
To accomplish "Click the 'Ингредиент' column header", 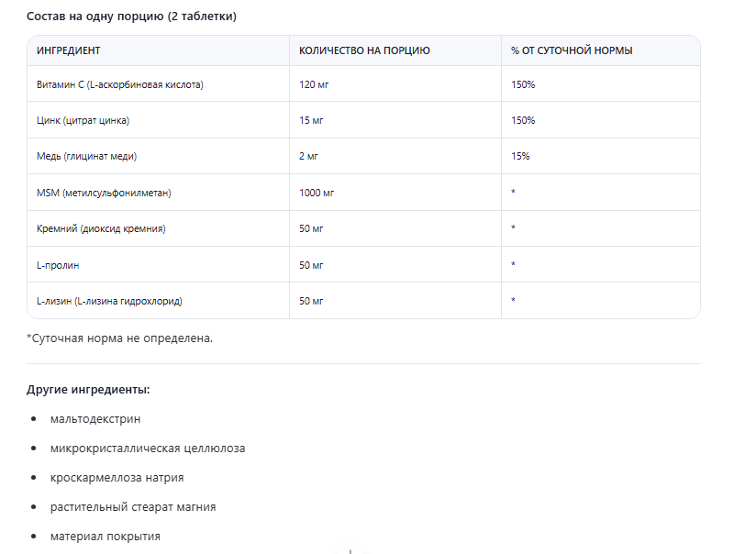I will pos(69,50).
